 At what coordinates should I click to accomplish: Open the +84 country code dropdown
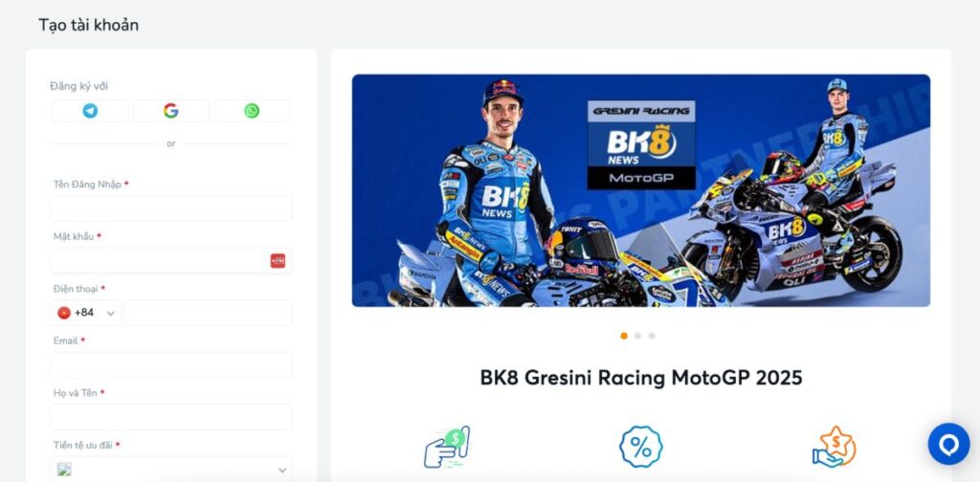tap(85, 313)
